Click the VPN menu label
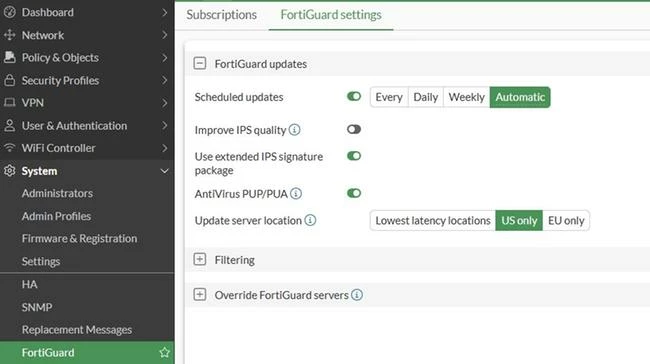 pos(33,102)
